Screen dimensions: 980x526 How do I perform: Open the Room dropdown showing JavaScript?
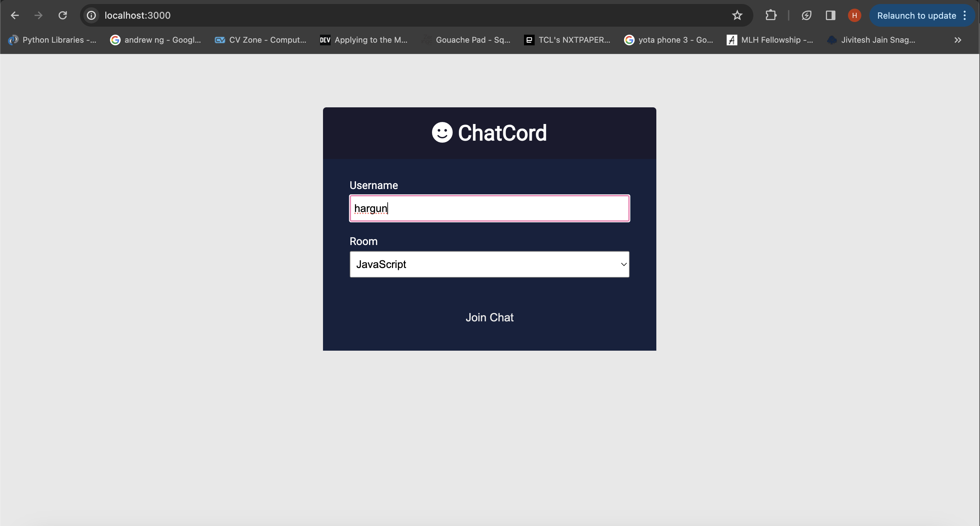(489, 264)
